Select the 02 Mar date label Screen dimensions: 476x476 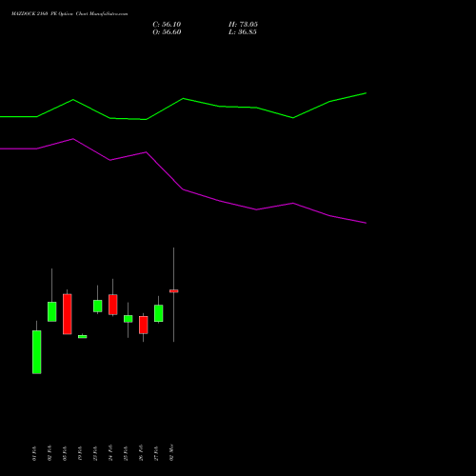[171, 452]
